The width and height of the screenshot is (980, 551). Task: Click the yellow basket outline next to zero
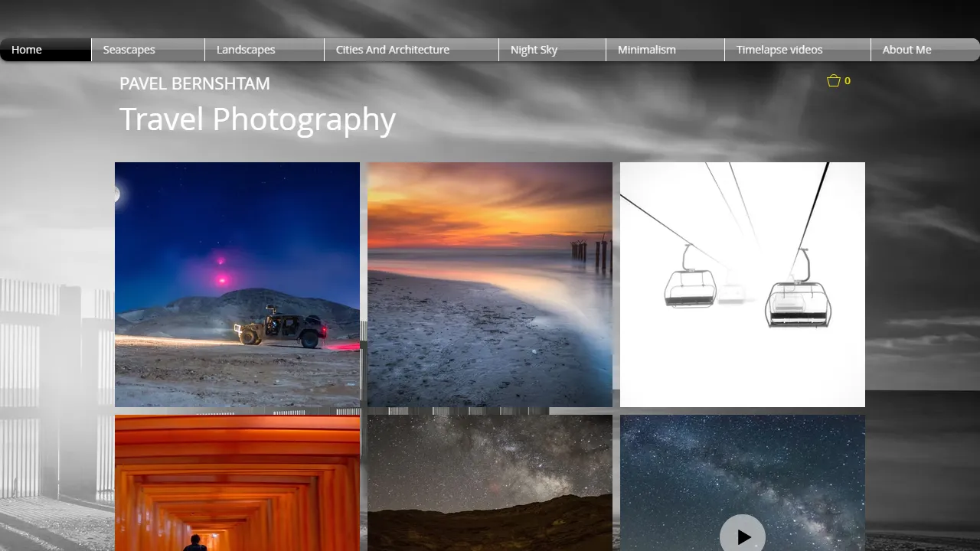pos(833,80)
